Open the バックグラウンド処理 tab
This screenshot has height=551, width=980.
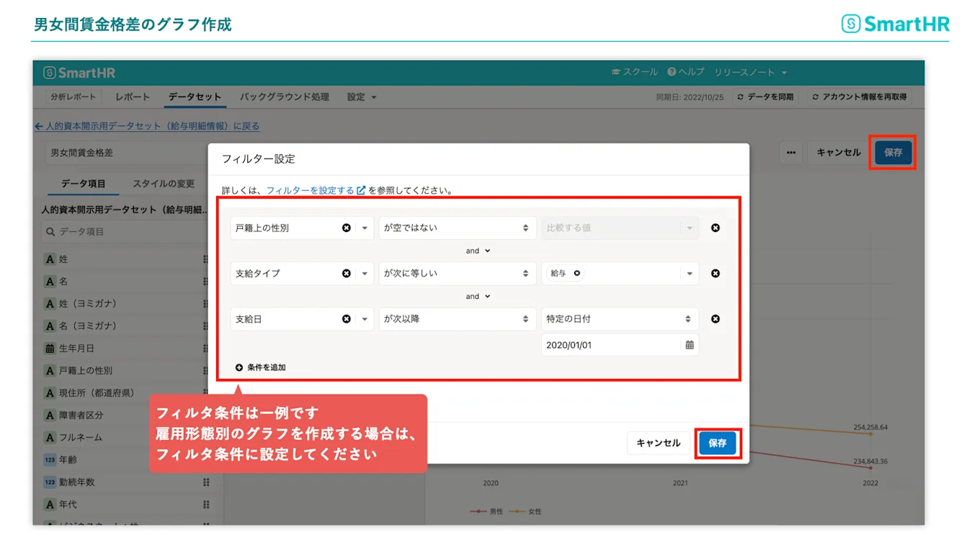tap(284, 97)
